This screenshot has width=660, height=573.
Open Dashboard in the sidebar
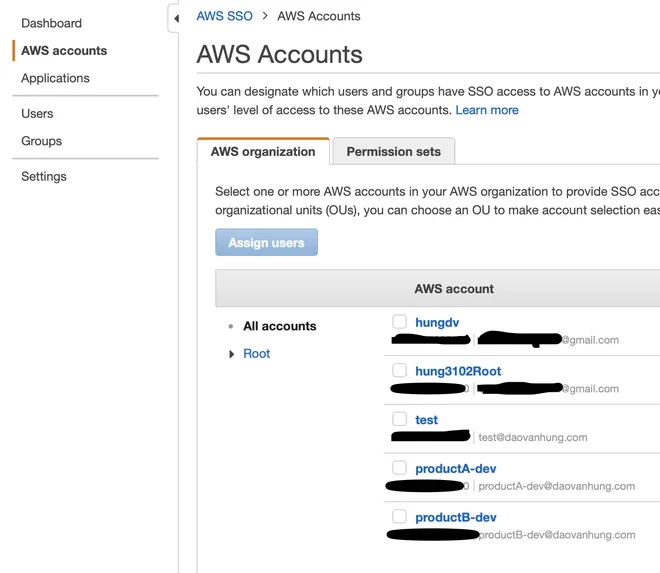pos(51,23)
